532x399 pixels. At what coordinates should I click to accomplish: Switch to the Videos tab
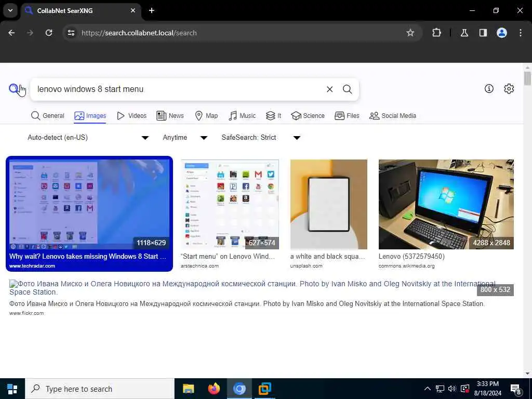click(x=131, y=116)
